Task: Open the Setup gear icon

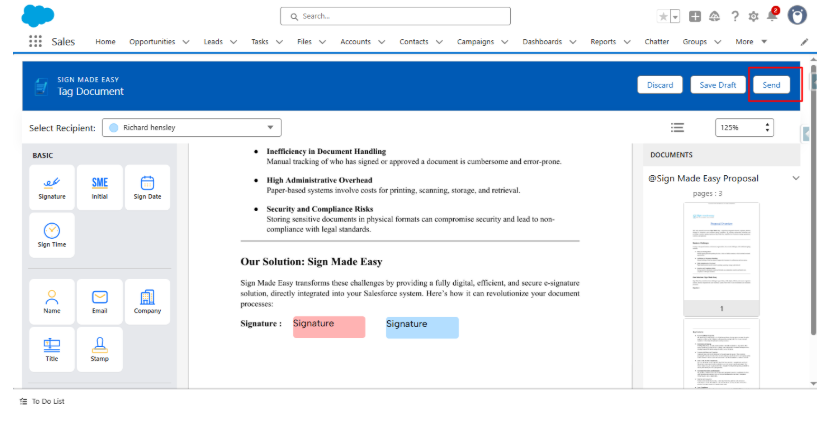Action: pos(753,17)
